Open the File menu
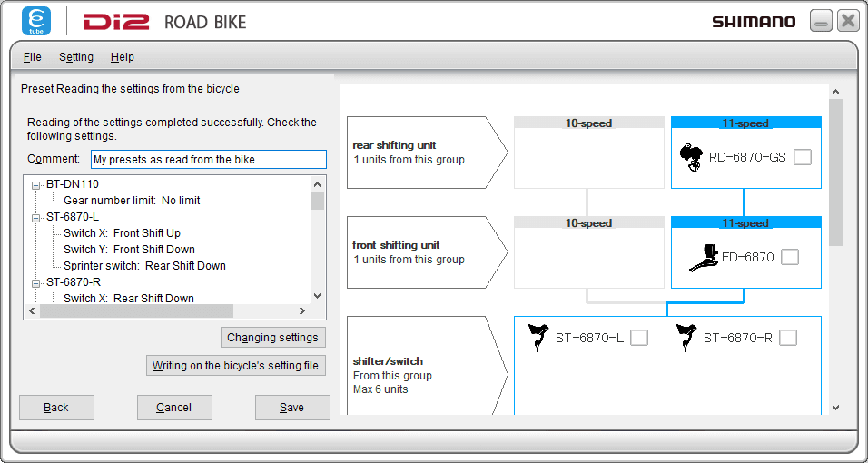Screen dimensions: 868x463 point(32,57)
